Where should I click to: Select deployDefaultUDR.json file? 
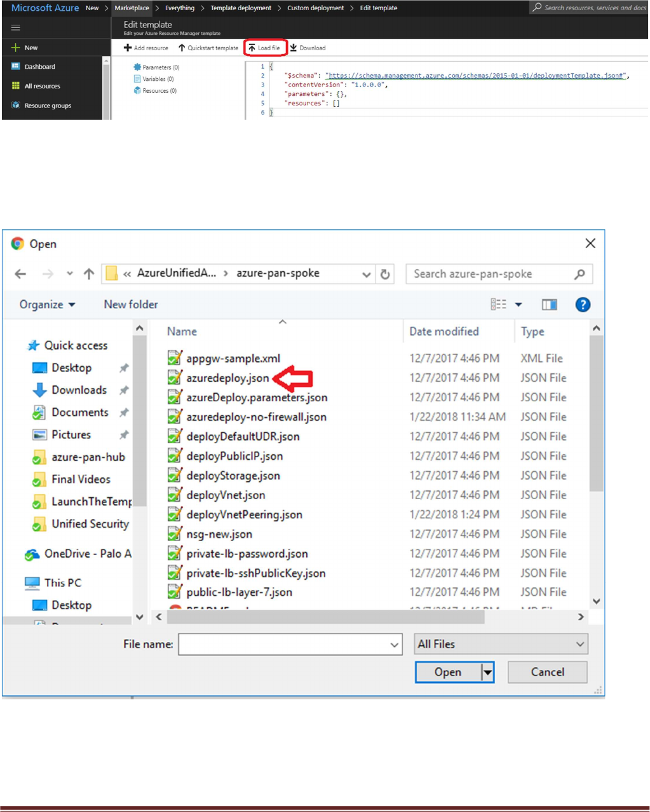243,437
